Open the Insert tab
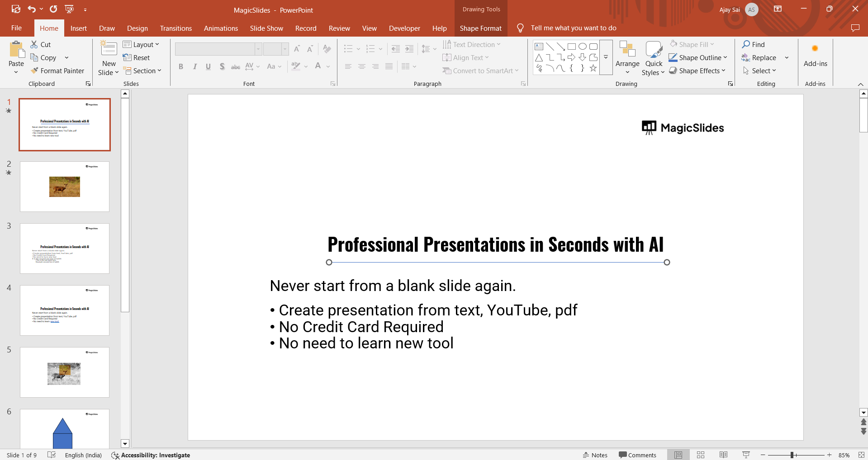This screenshot has height=460, width=868. click(x=78, y=28)
